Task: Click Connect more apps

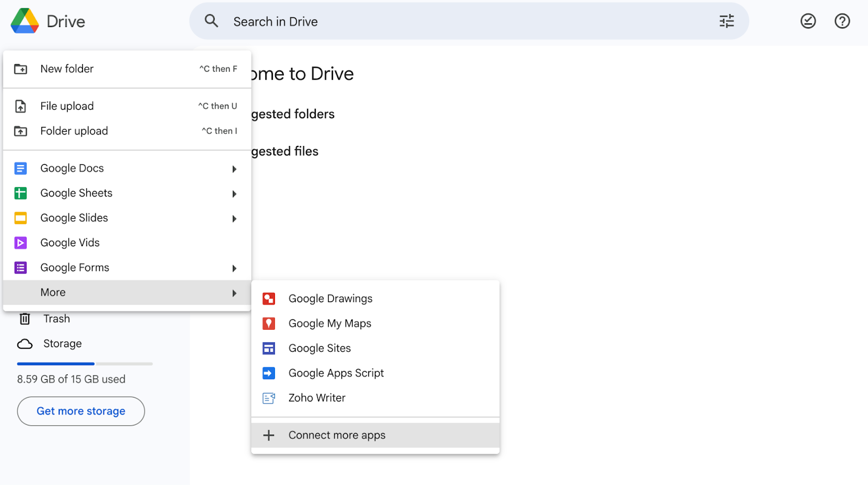Action: tap(375, 435)
